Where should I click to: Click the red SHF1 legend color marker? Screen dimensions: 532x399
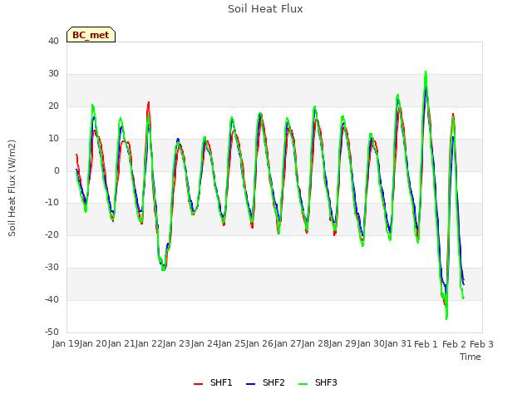[x=198, y=384]
